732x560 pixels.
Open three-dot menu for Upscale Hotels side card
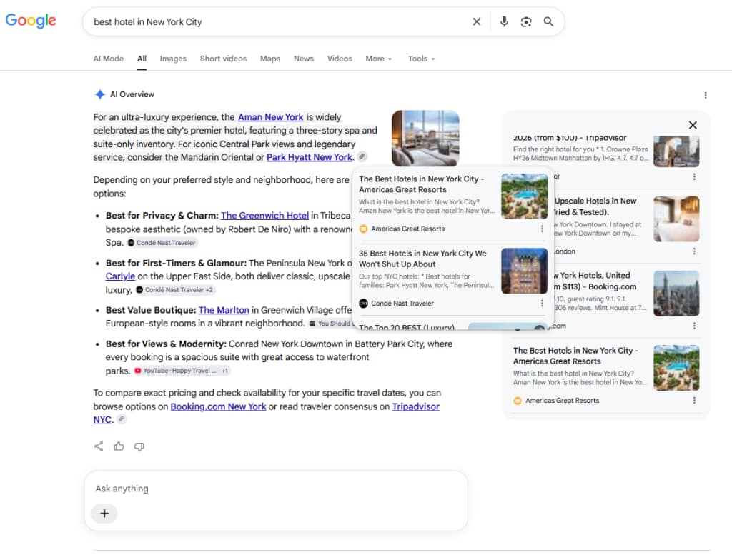[x=694, y=251]
